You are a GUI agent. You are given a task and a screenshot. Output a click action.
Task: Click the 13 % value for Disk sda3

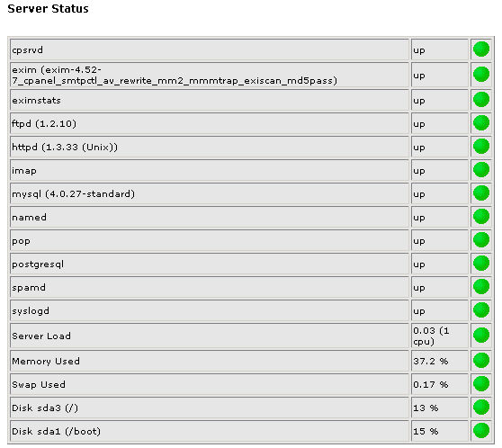pos(426,408)
